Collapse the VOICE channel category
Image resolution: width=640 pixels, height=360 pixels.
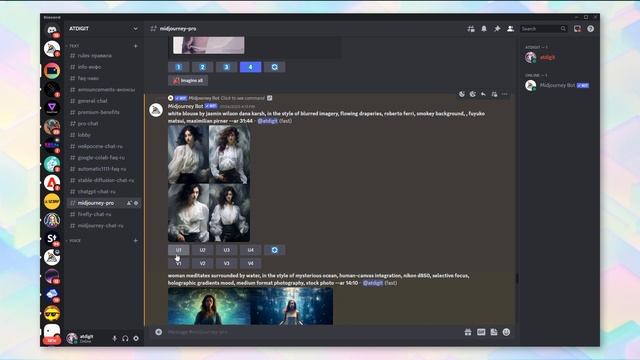[73, 241]
